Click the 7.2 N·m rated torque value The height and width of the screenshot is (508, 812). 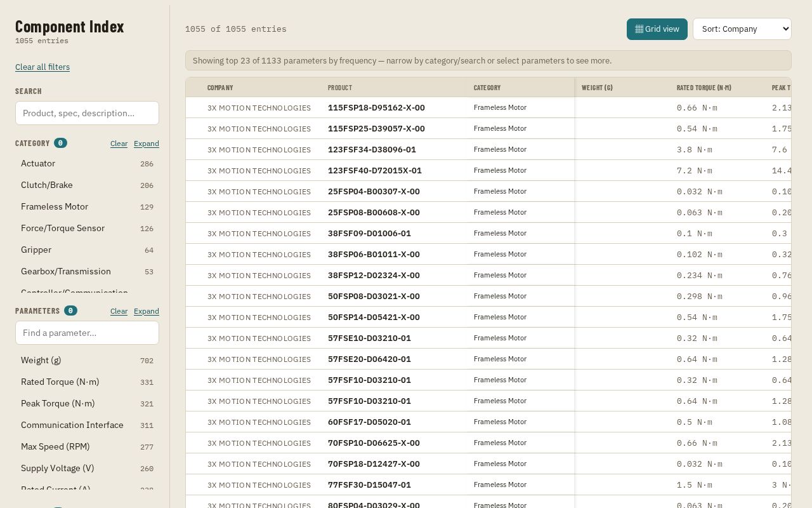click(695, 171)
